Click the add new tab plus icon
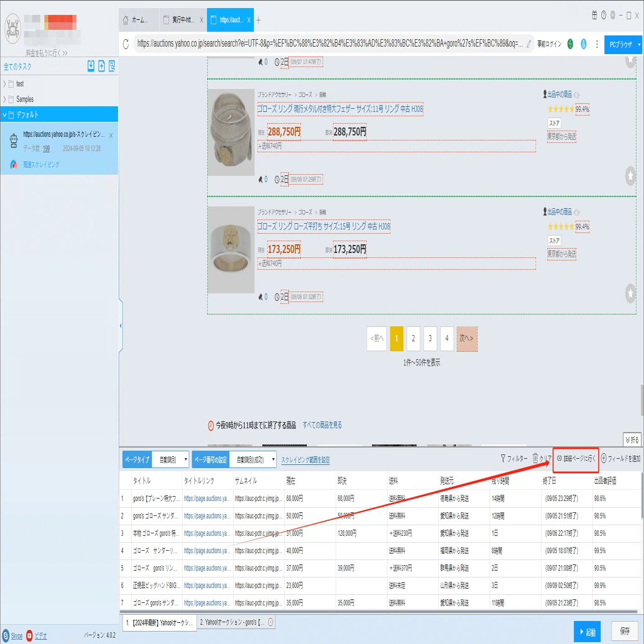Screen dimensions: 644x644 259,20
